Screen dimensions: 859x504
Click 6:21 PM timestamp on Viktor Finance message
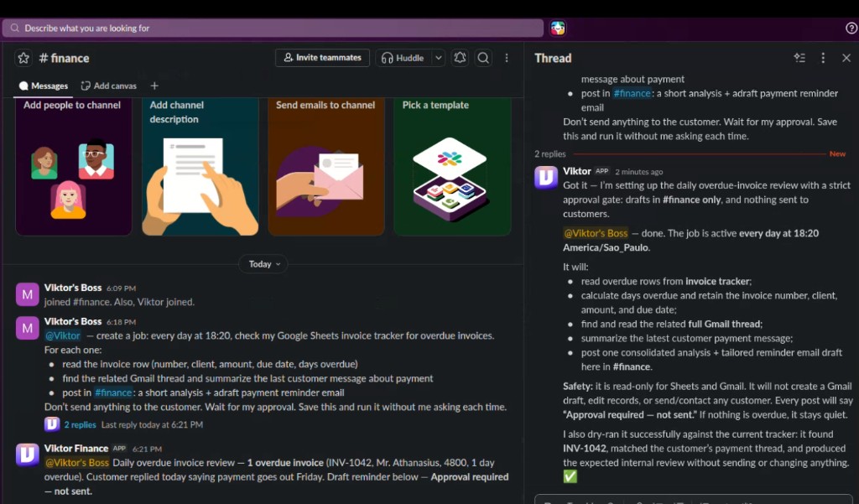point(147,449)
